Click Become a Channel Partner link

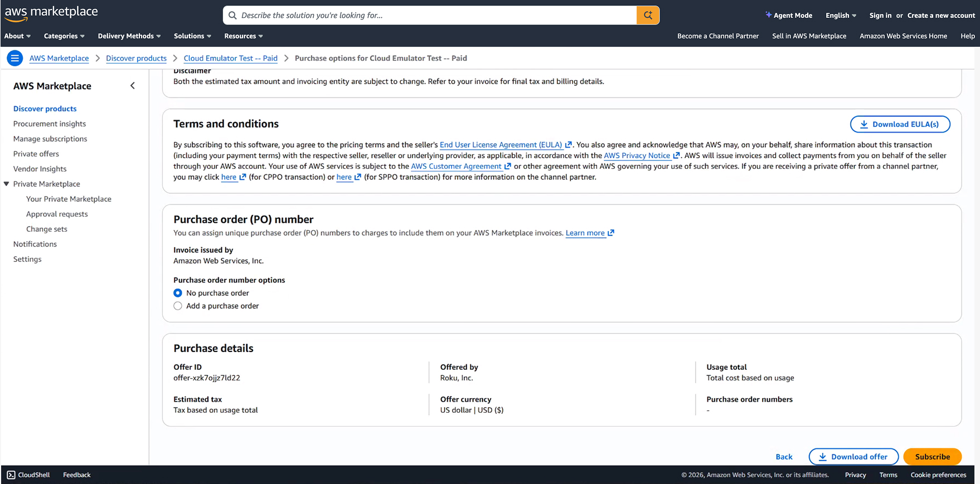point(718,36)
